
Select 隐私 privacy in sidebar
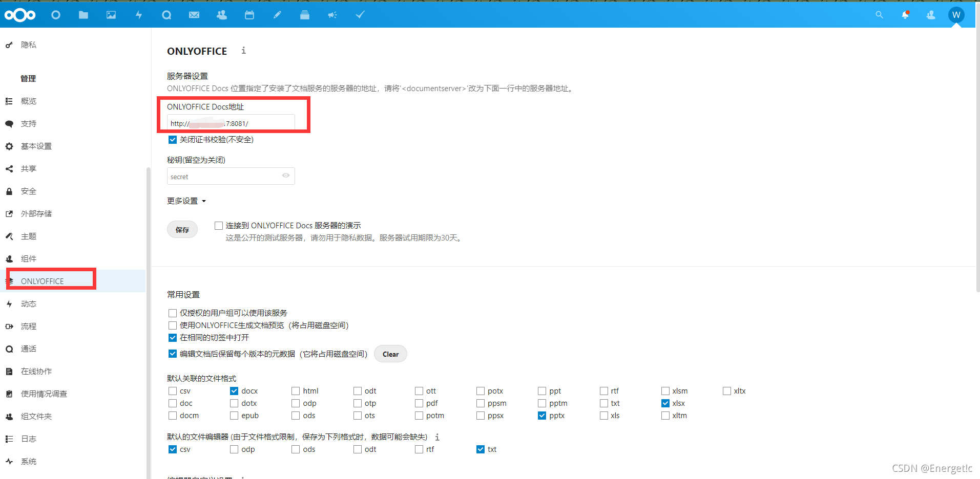[29, 45]
